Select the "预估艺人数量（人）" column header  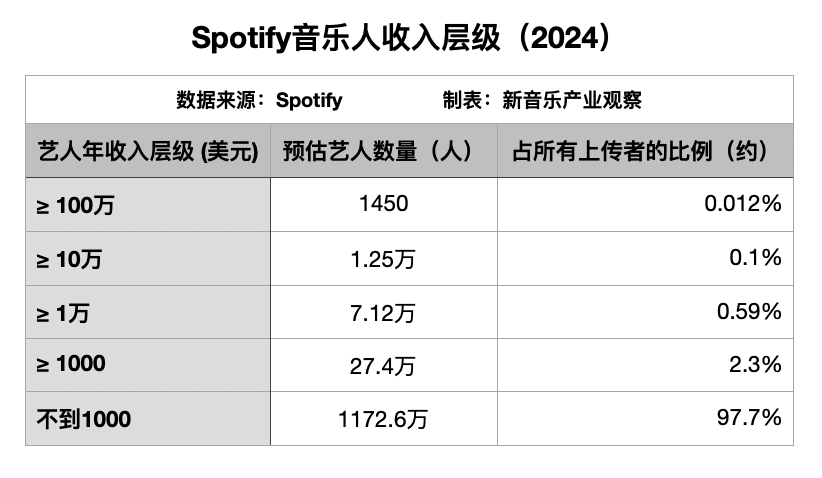click(383, 151)
